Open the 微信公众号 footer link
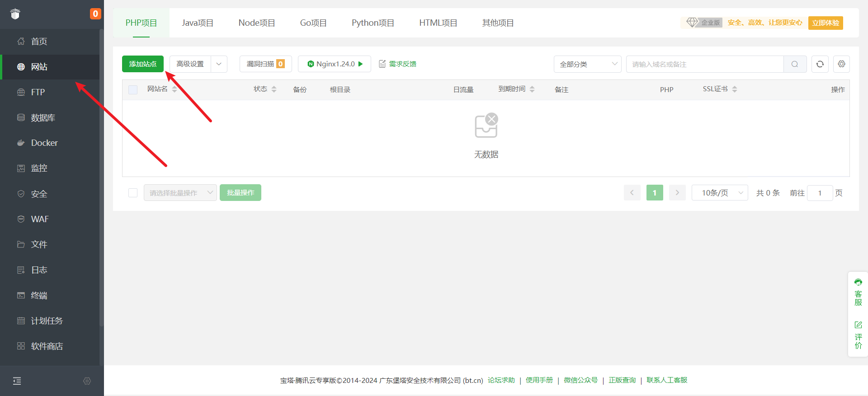 click(x=580, y=380)
